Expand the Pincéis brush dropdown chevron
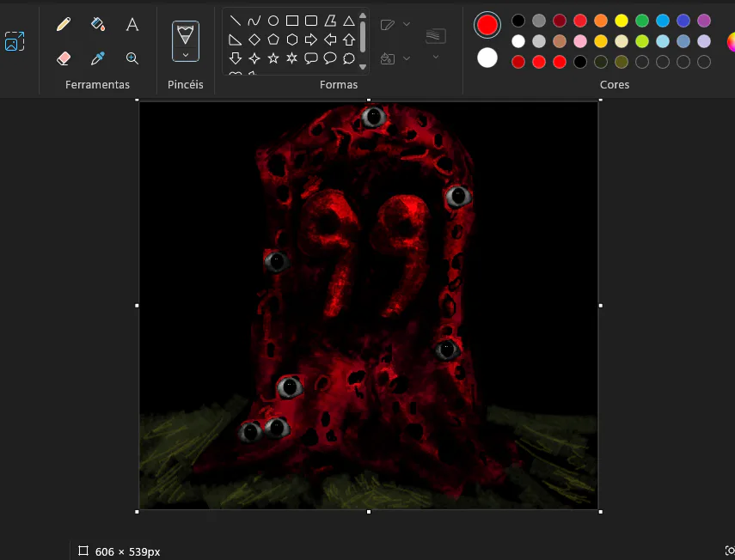Image resolution: width=735 pixels, height=560 pixels. tap(186, 55)
